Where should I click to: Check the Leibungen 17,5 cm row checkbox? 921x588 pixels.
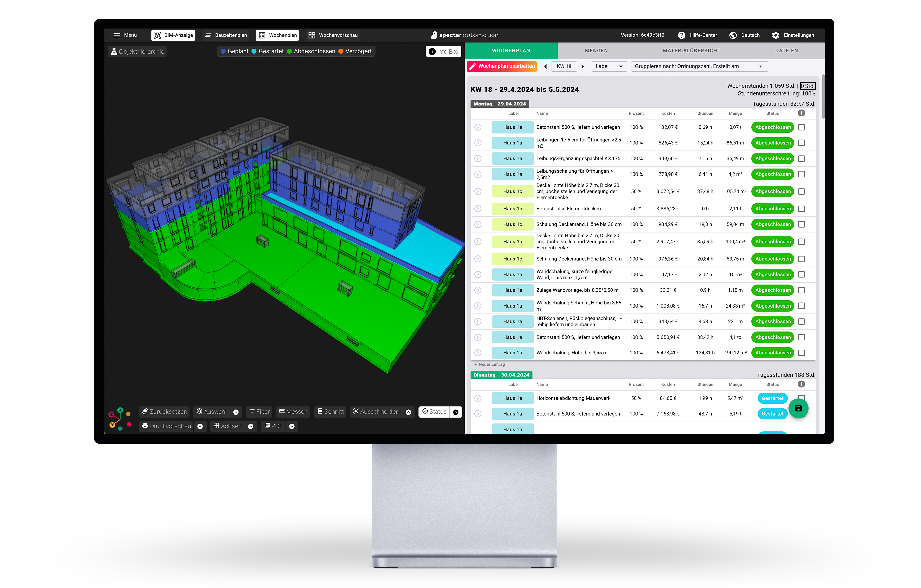tap(802, 143)
